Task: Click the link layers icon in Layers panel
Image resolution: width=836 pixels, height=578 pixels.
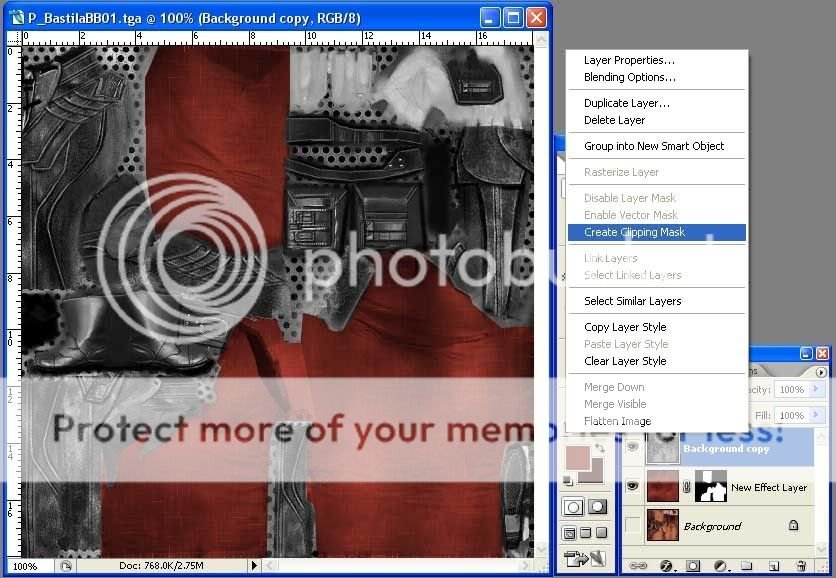Action: pyautogui.click(x=638, y=566)
